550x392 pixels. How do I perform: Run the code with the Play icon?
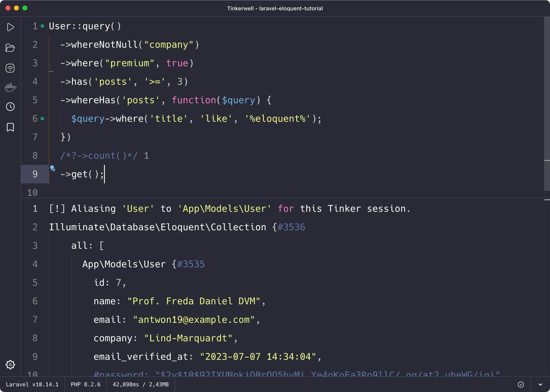10,27
